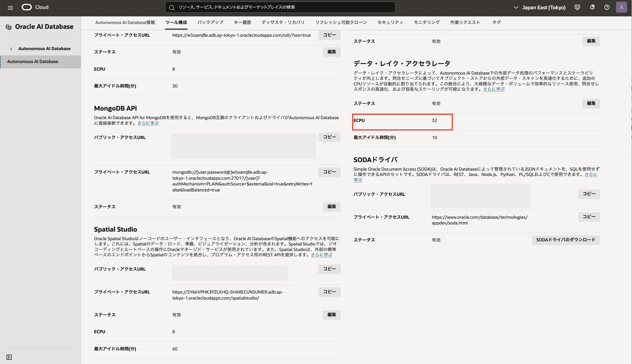Open the 作業リクエスト tab

tap(465, 22)
